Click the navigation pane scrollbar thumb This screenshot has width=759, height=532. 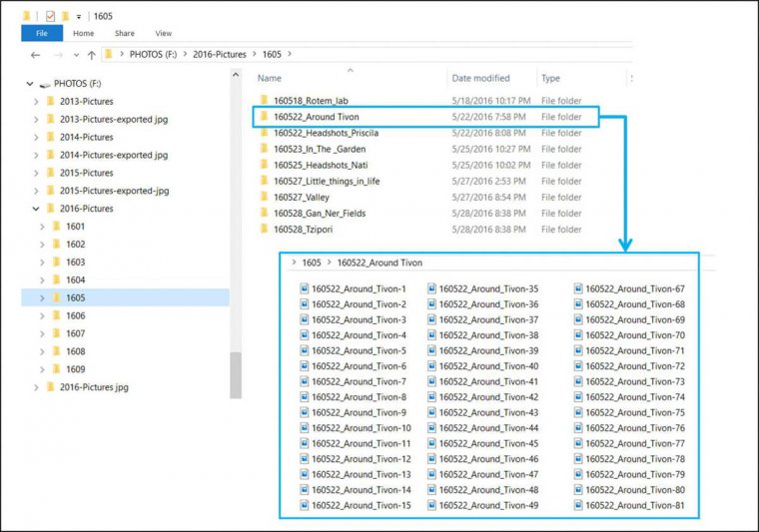coord(236,375)
